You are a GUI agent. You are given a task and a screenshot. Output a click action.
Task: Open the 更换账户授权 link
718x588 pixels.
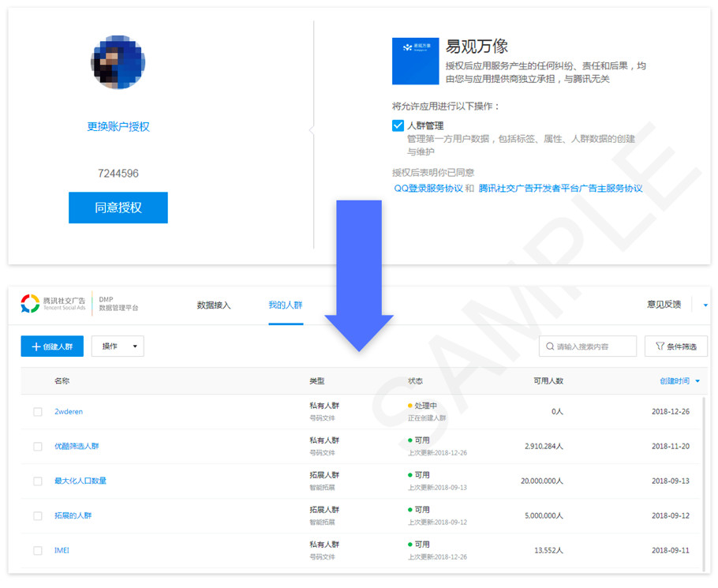pos(118,126)
